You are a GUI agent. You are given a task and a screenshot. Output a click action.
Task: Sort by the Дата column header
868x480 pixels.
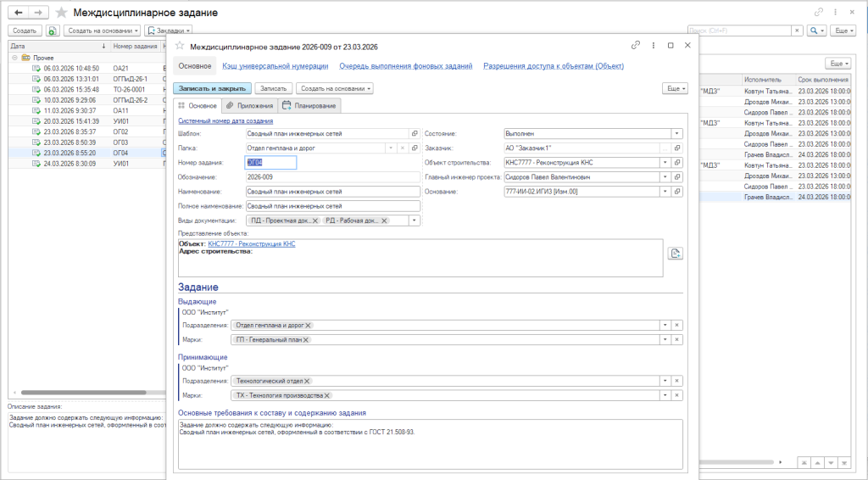click(x=58, y=47)
